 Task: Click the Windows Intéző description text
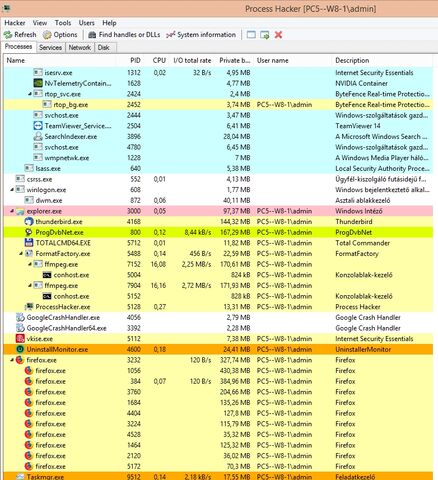click(x=359, y=211)
